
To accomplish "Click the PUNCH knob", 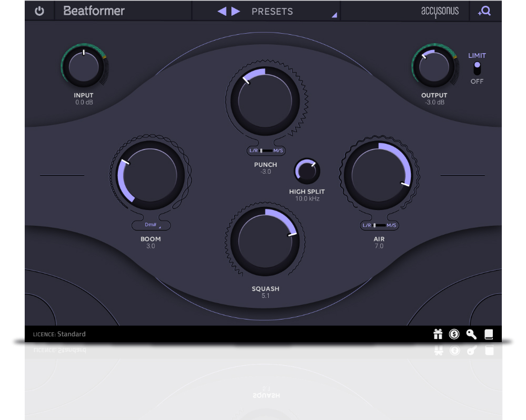I will (x=265, y=101).
